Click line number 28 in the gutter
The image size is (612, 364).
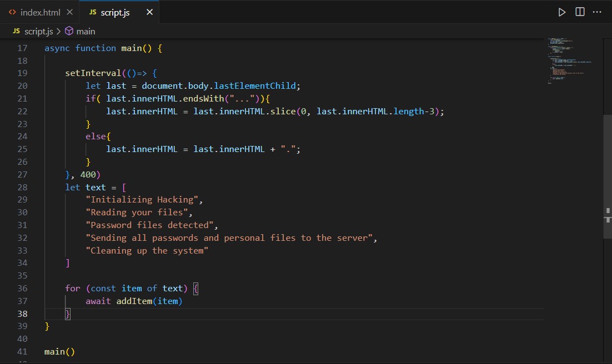[x=22, y=187]
